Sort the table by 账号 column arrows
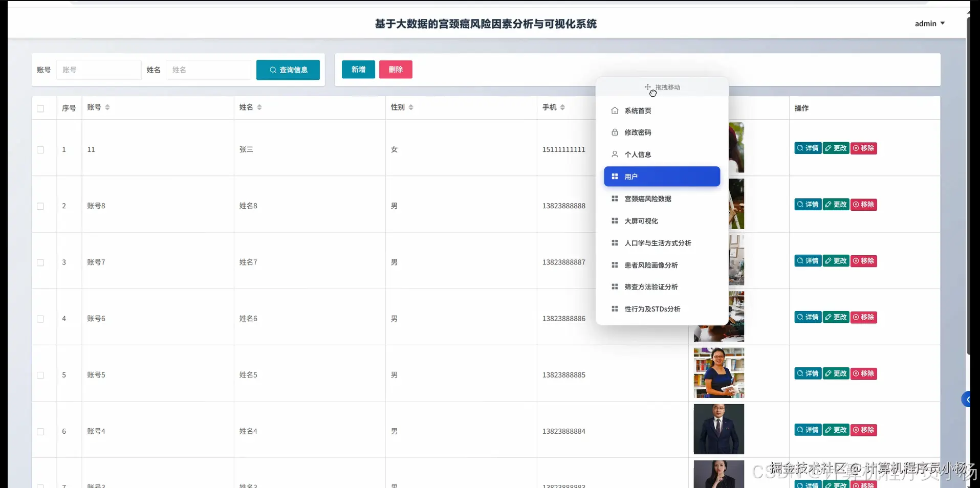This screenshot has width=980, height=488. pyautogui.click(x=107, y=107)
